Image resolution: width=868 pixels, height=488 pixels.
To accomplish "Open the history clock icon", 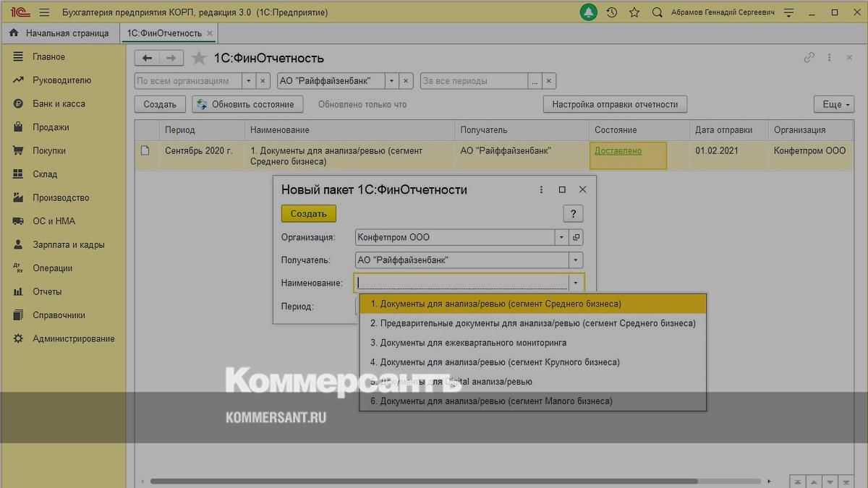I will (x=612, y=12).
